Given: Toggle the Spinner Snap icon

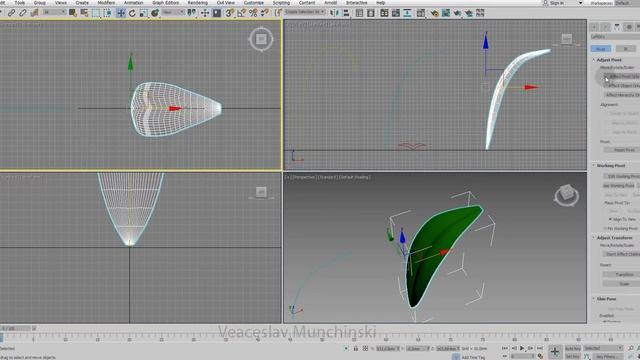Looking at the screenshot, I should pos(265,13).
